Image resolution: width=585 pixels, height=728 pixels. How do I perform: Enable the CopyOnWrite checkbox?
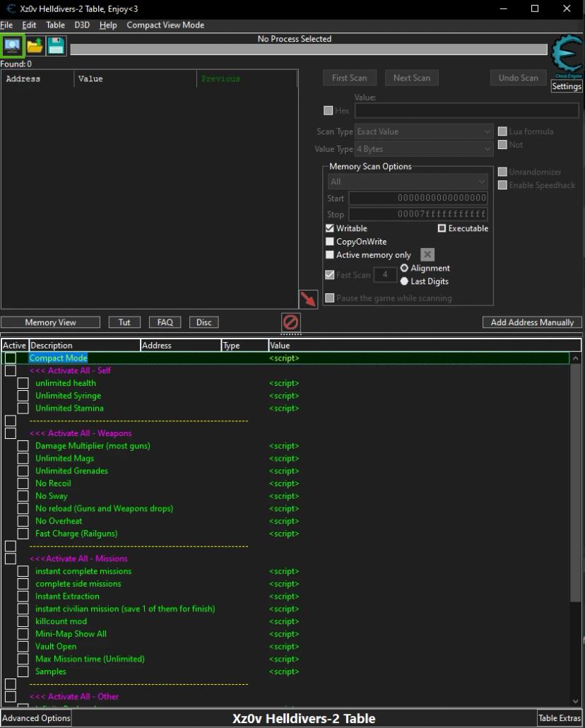[330, 242]
